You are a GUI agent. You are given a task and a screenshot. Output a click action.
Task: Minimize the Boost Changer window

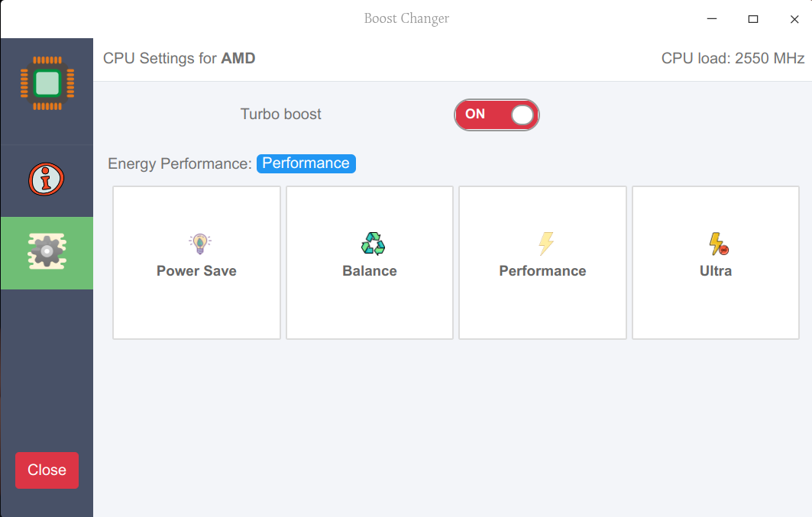coord(712,19)
